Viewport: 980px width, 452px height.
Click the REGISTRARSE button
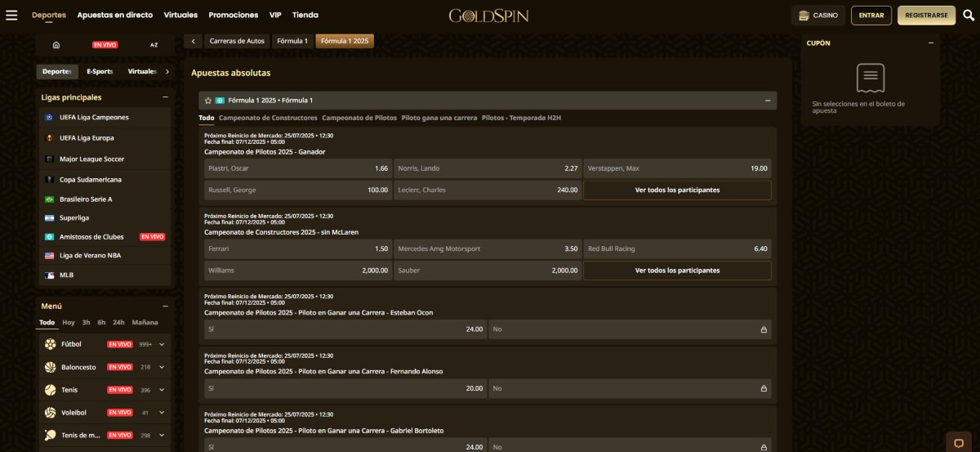pos(926,15)
